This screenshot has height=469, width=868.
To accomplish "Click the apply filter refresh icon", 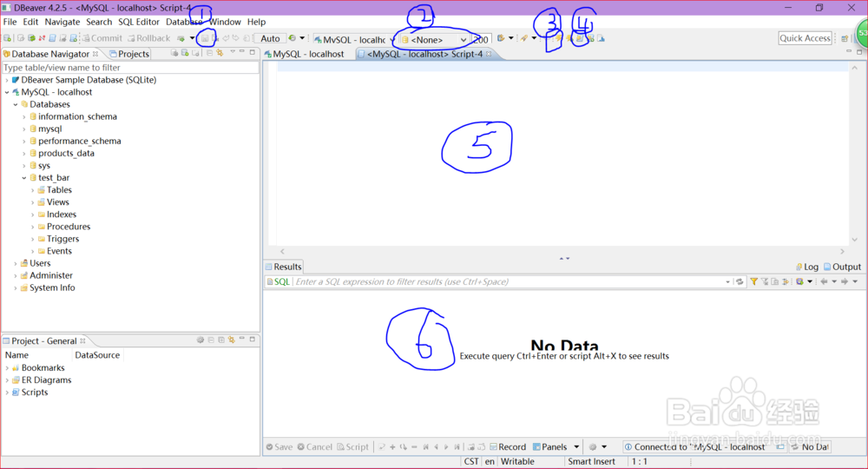I will pos(740,282).
